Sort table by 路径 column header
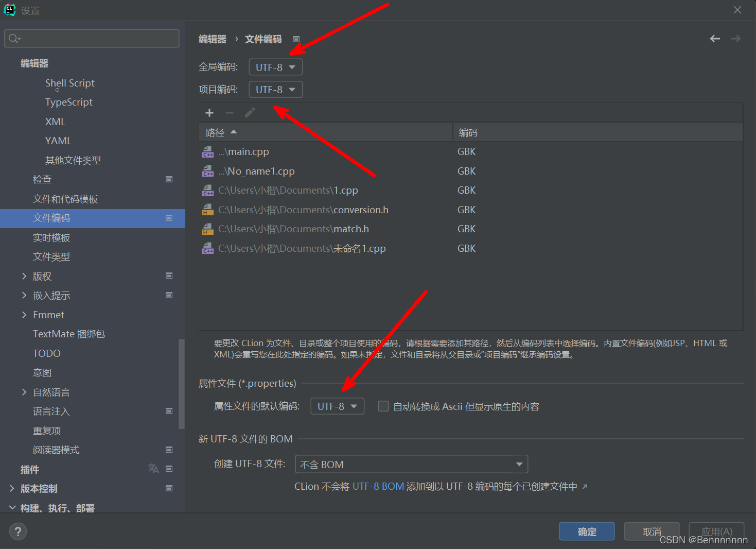The height and width of the screenshot is (549, 756). pos(326,132)
